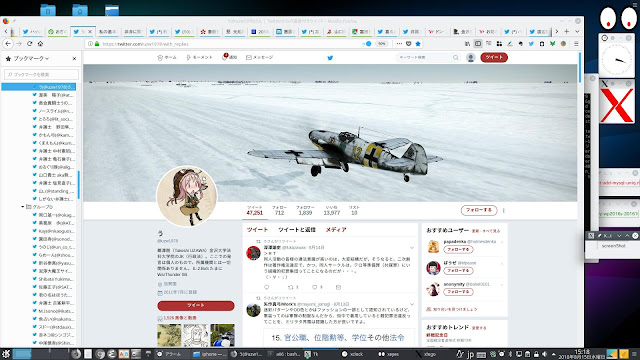
Task: Click the ツイート count 47,251
Action: (255, 210)
